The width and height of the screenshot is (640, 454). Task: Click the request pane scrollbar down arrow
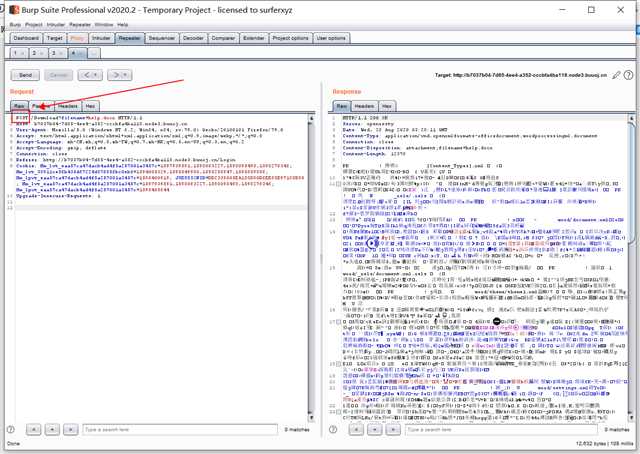311,418
